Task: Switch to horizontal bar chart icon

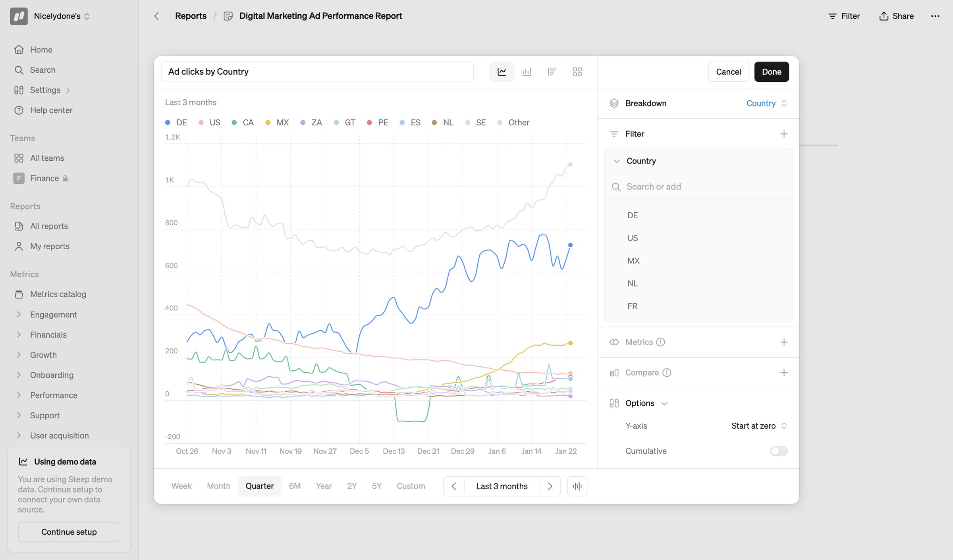Action: coord(552,72)
